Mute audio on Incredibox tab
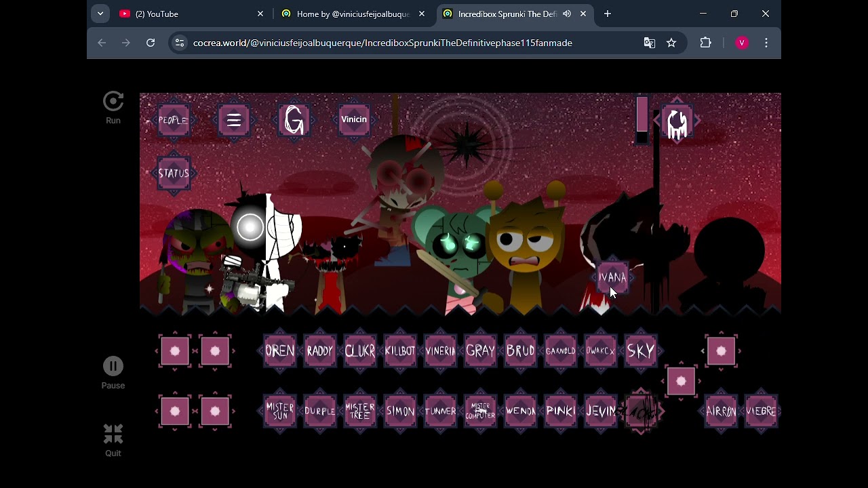 (x=567, y=14)
